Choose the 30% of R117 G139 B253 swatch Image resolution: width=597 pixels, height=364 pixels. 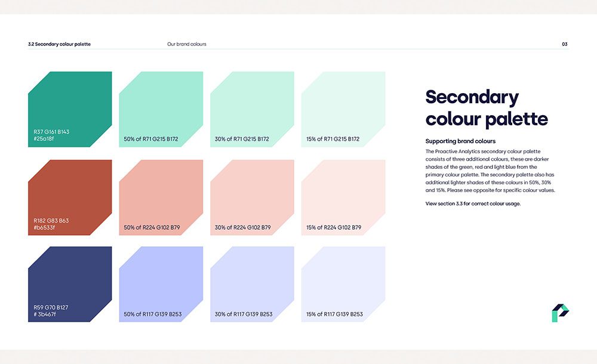point(252,285)
